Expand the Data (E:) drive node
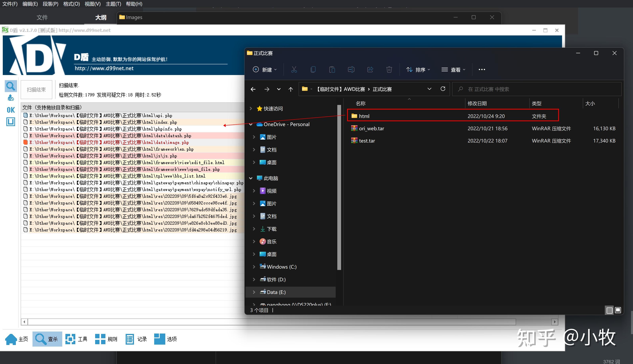This screenshot has width=633, height=364. point(254,292)
